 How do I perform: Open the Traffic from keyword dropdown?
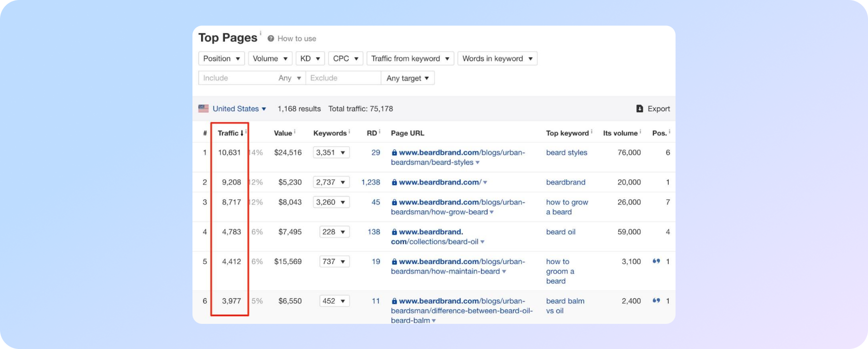click(x=411, y=58)
